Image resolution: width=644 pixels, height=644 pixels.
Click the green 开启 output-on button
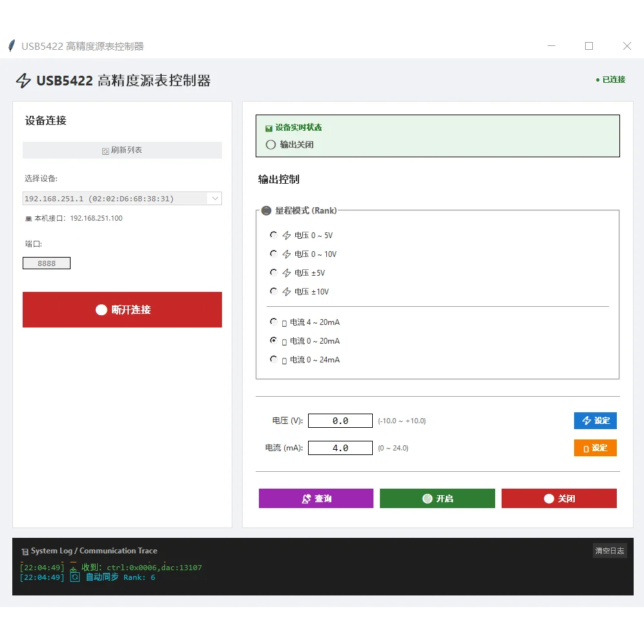438,498
